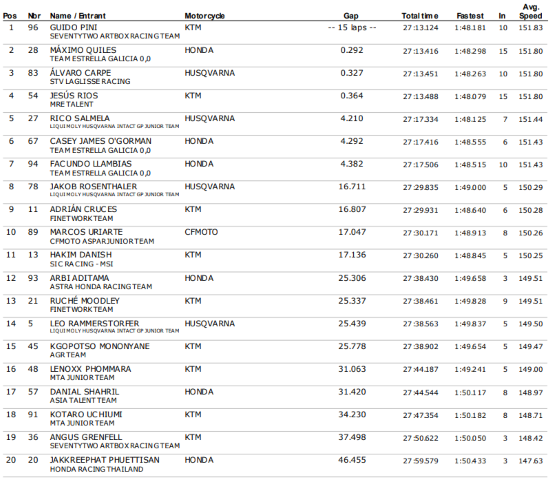Click gap value 17.047
This screenshot has width=553, height=480.
click(x=352, y=232)
